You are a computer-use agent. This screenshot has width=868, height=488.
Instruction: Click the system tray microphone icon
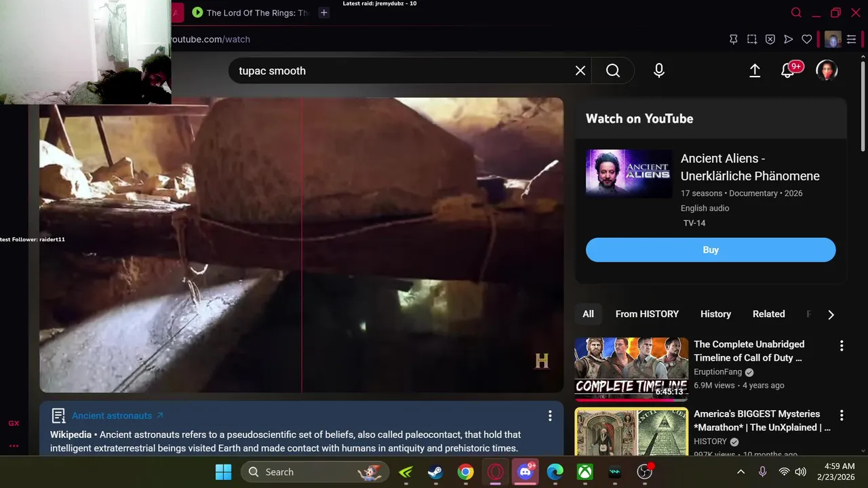click(x=763, y=472)
